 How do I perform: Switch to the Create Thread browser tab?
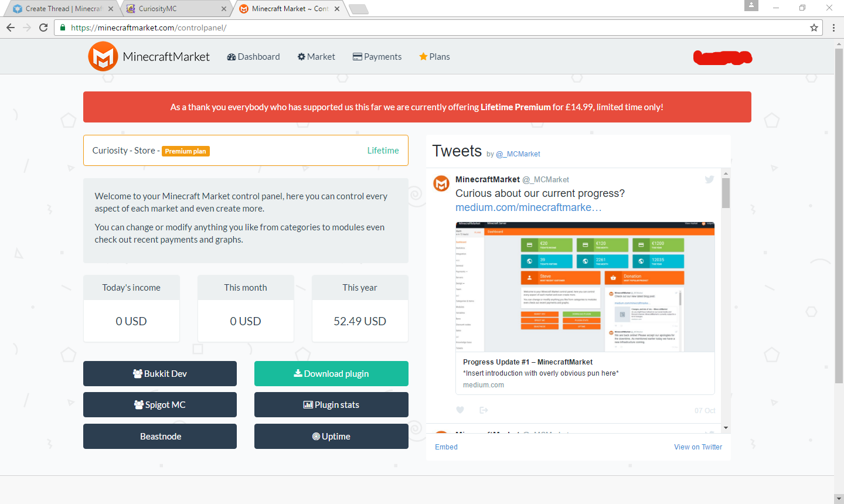point(63,9)
